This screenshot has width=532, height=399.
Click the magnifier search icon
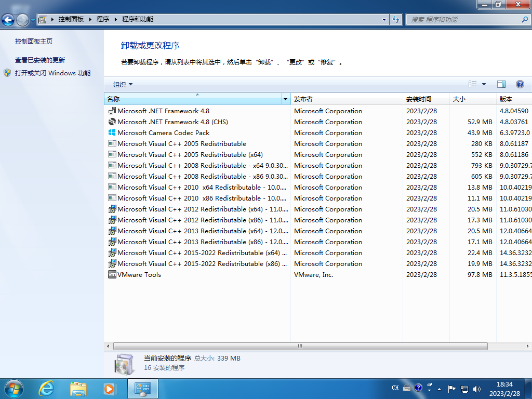pyautogui.click(x=525, y=19)
